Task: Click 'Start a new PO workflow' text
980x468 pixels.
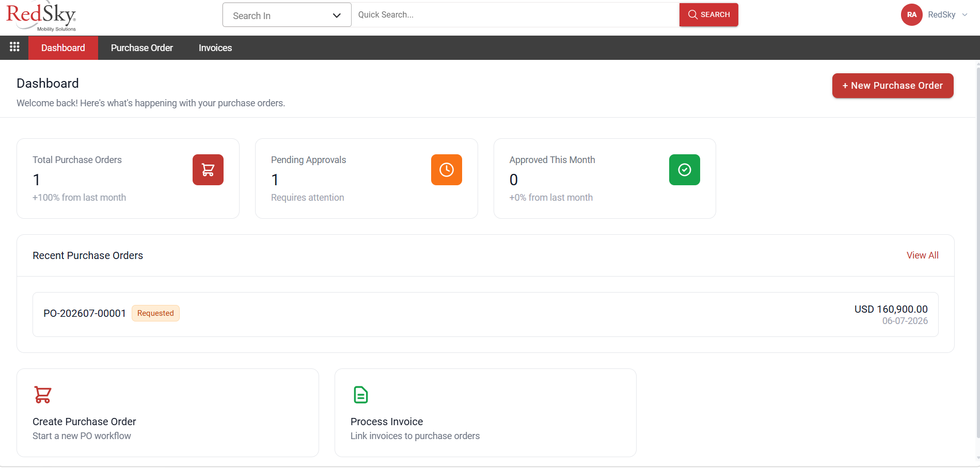Action: (x=82, y=436)
